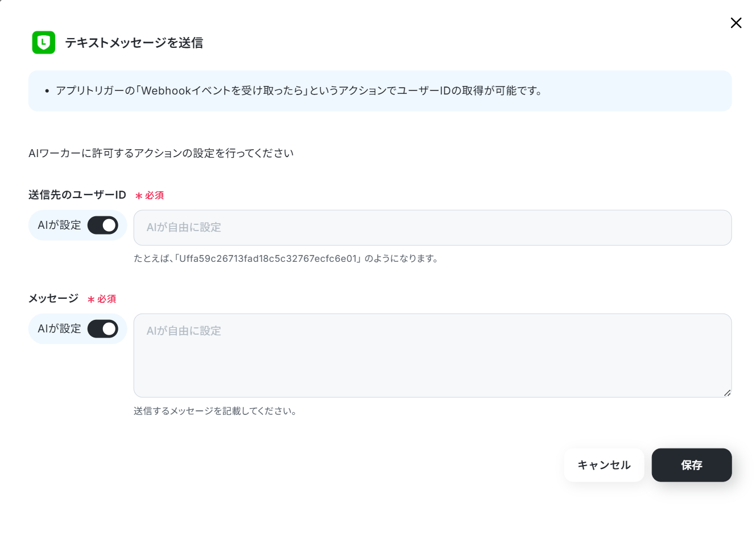Click the example user ID hint text

(286, 258)
